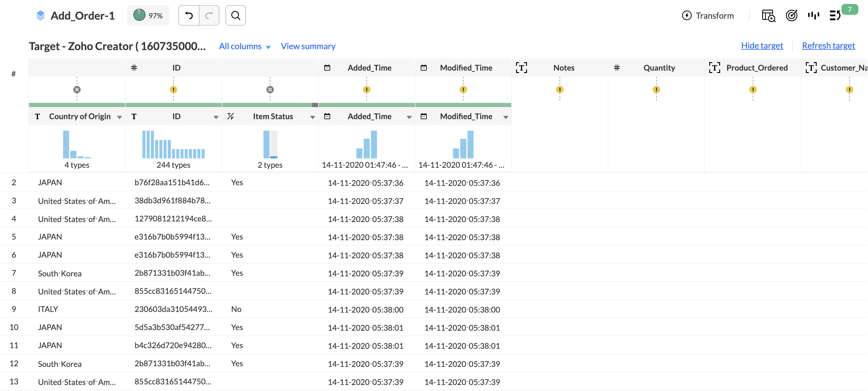Click the unmapped marker above Country of Origin
Screen dimensions: 868x391
(77, 90)
